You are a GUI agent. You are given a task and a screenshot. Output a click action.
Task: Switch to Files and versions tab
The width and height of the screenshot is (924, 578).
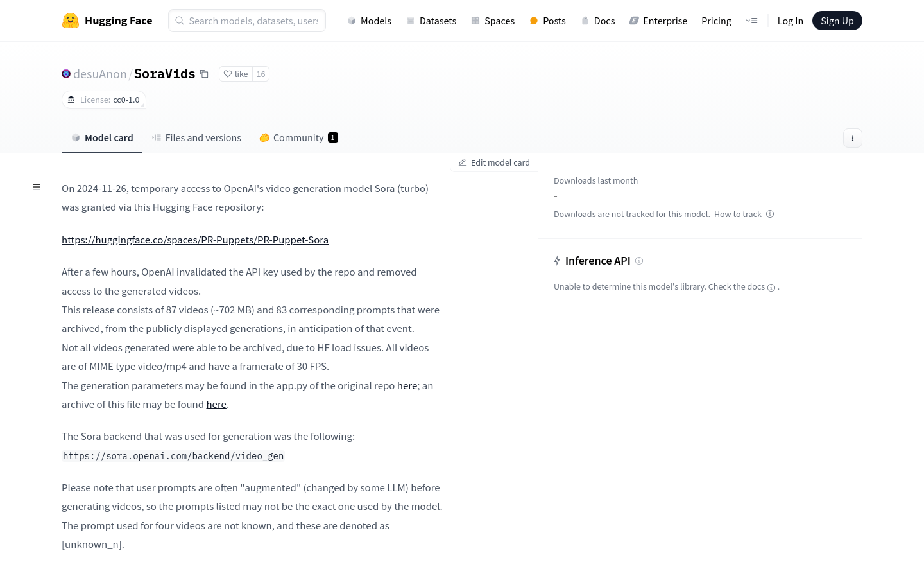pyautogui.click(x=196, y=138)
